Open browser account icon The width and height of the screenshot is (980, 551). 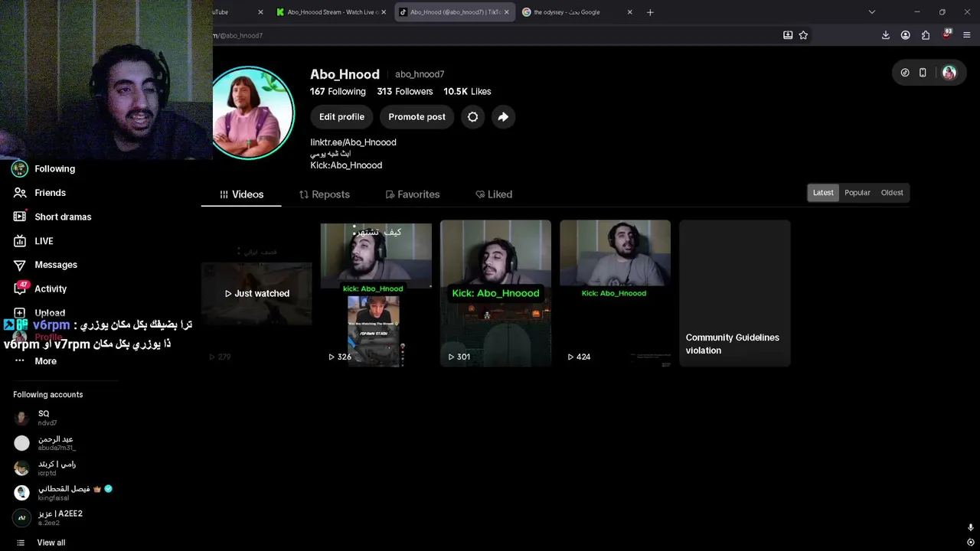(906, 35)
